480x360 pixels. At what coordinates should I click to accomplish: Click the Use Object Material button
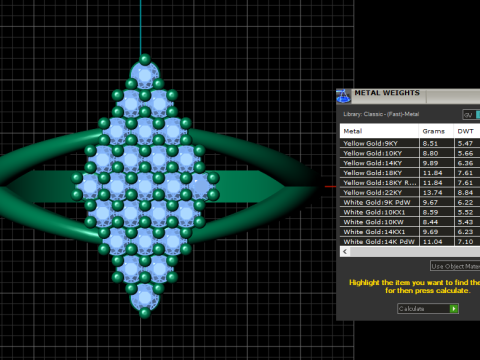pyautogui.click(x=455, y=266)
